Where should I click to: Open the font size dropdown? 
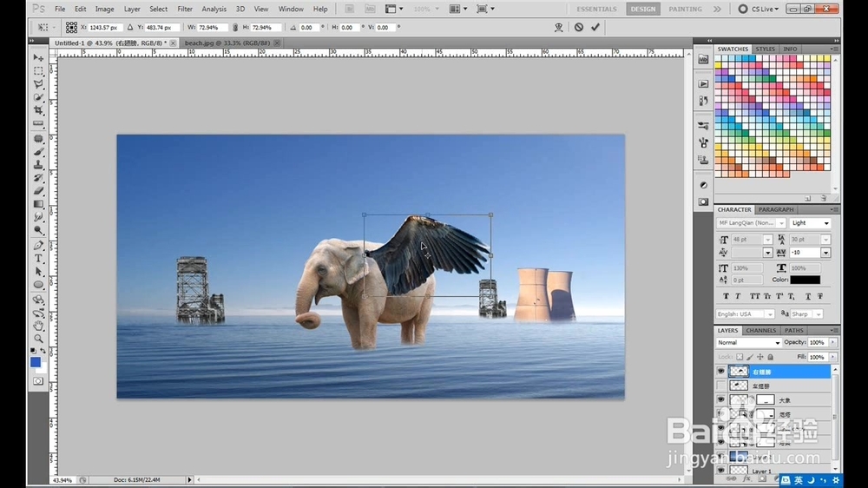pos(767,240)
